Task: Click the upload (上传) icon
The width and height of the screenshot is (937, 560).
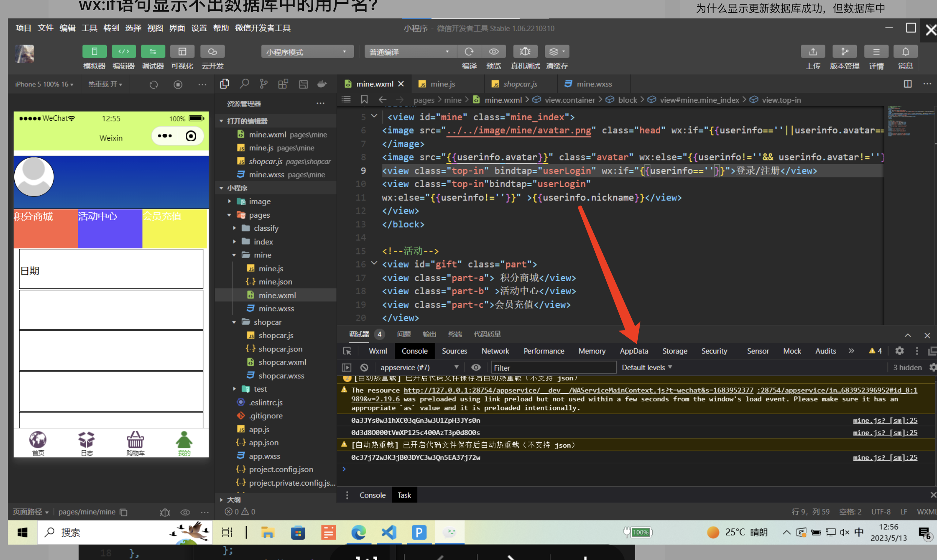Action: point(813,52)
